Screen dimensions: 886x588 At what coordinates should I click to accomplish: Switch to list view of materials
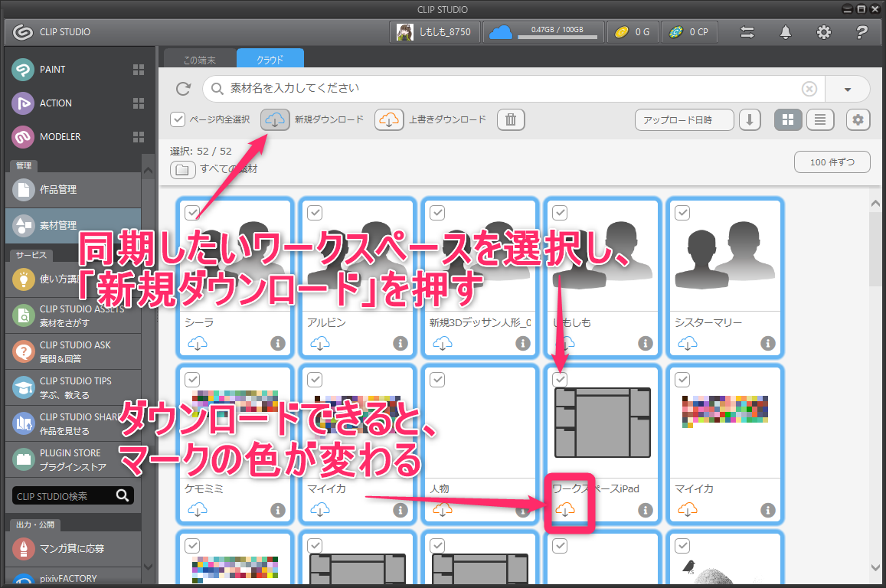pos(820,119)
